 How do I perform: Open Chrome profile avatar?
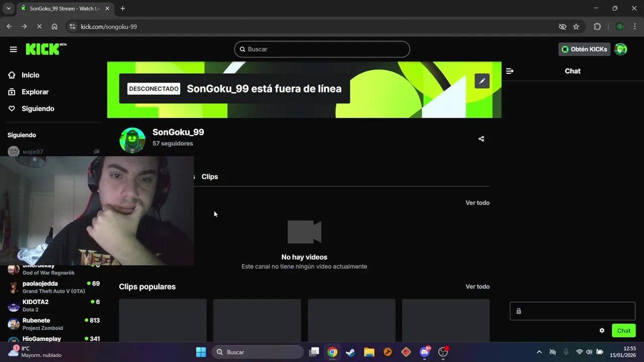pyautogui.click(x=620, y=27)
